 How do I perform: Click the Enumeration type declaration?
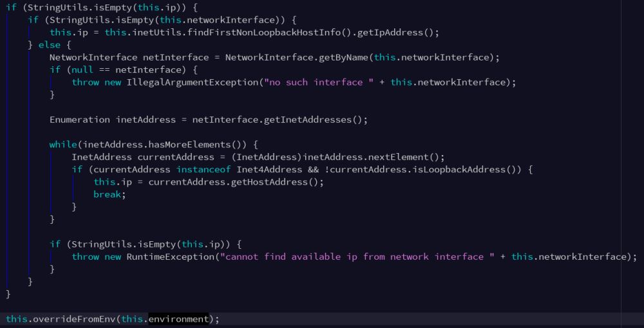coord(80,120)
